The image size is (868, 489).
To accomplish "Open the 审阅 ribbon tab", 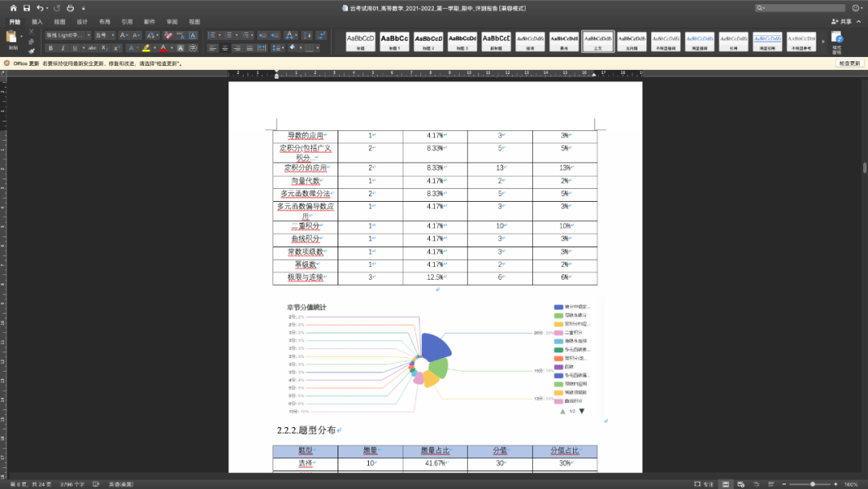I will [172, 22].
